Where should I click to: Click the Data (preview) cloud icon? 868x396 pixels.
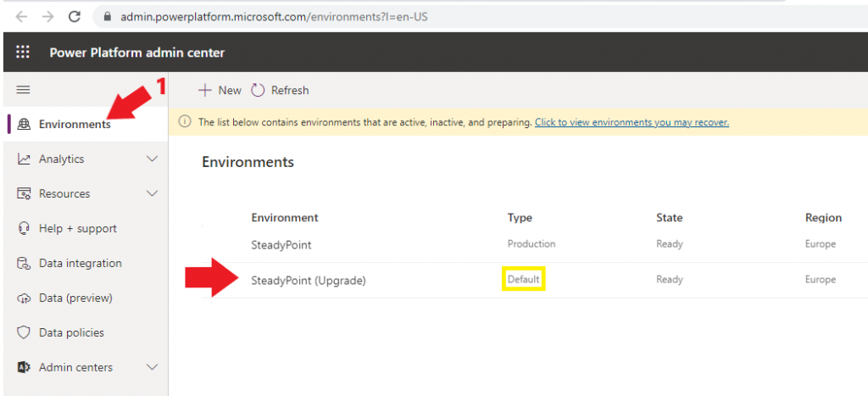(23, 298)
